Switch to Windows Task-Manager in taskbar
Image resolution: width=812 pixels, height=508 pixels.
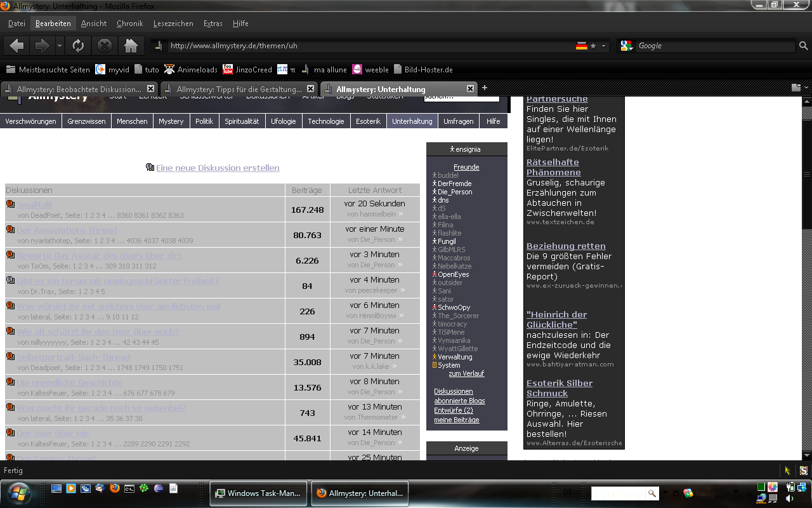point(259,493)
